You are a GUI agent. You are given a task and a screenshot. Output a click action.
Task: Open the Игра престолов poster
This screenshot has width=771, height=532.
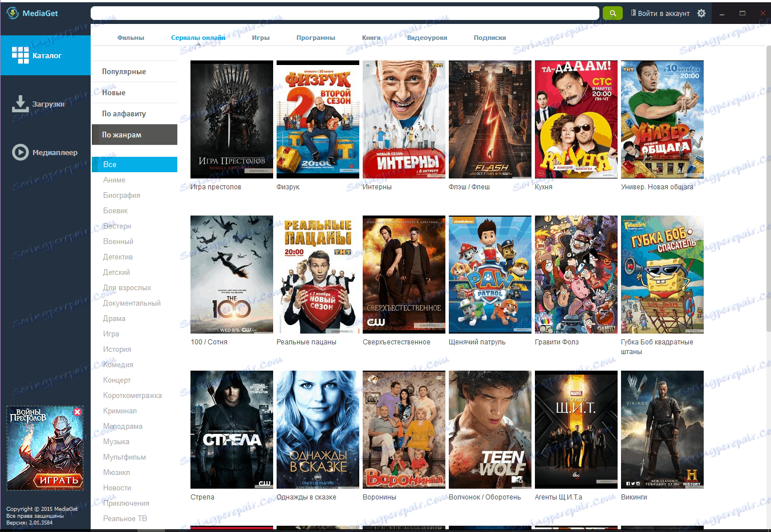[x=232, y=120]
